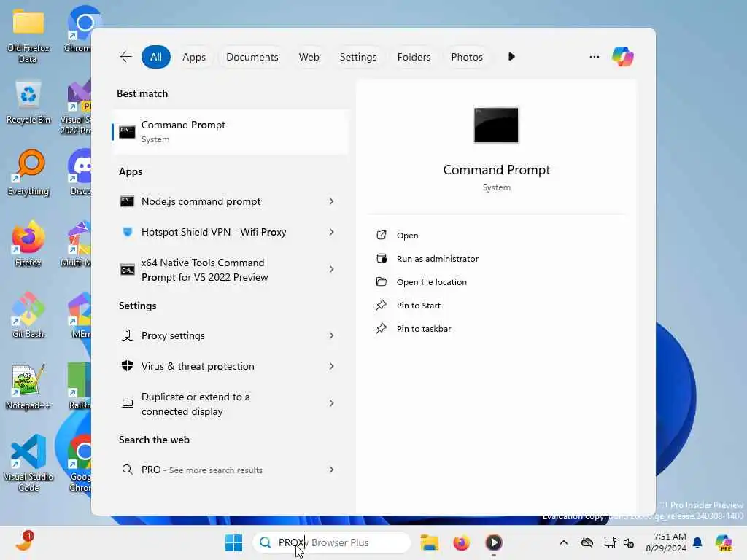747x560 pixels.
Task: Click the cloud sync tray icon
Action: 587,542
